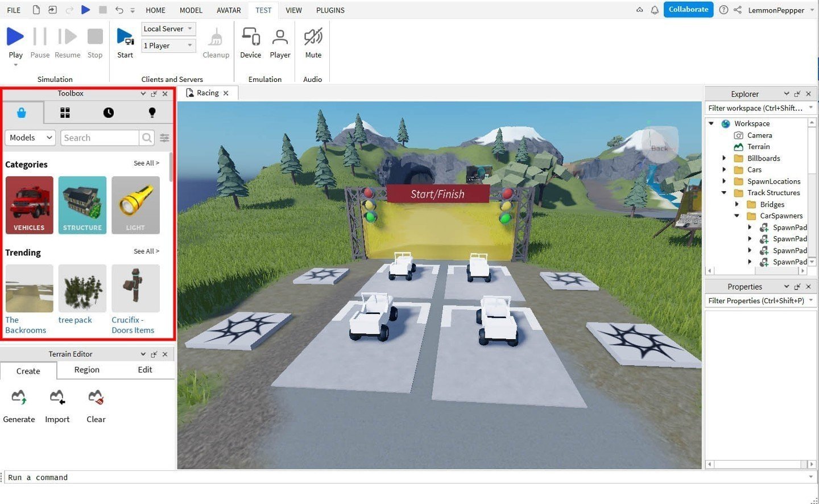Image resolution: width=819 pixels, height=504 pixels.
Task: Select the Toolbox Creations lightbulb tab
Action: coord(152,113)
